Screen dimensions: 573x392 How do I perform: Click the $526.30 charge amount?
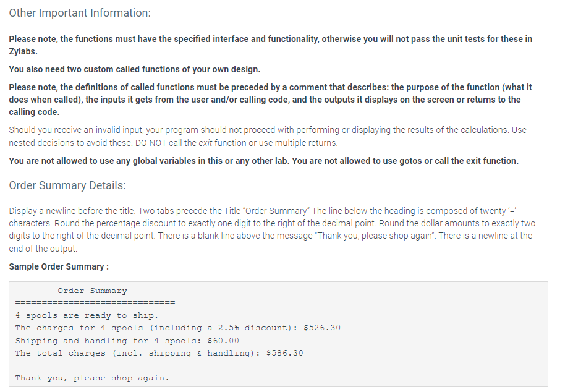pos(322,328)
